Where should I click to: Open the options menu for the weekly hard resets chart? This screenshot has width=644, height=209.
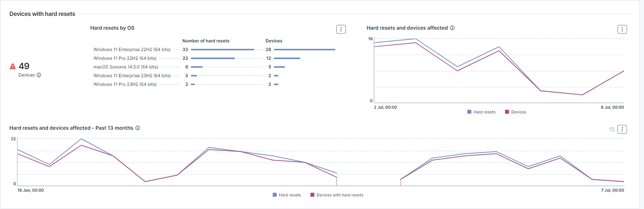(622, 29)
